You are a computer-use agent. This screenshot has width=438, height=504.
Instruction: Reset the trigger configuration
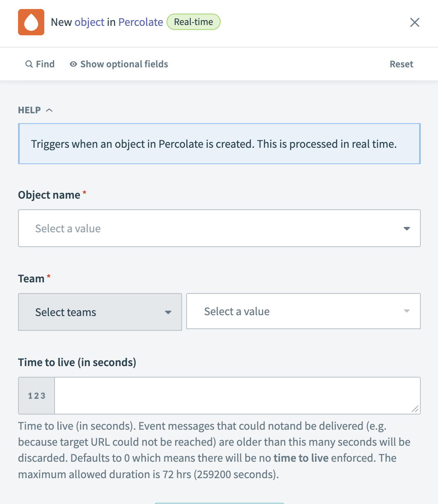coord(401,64)
